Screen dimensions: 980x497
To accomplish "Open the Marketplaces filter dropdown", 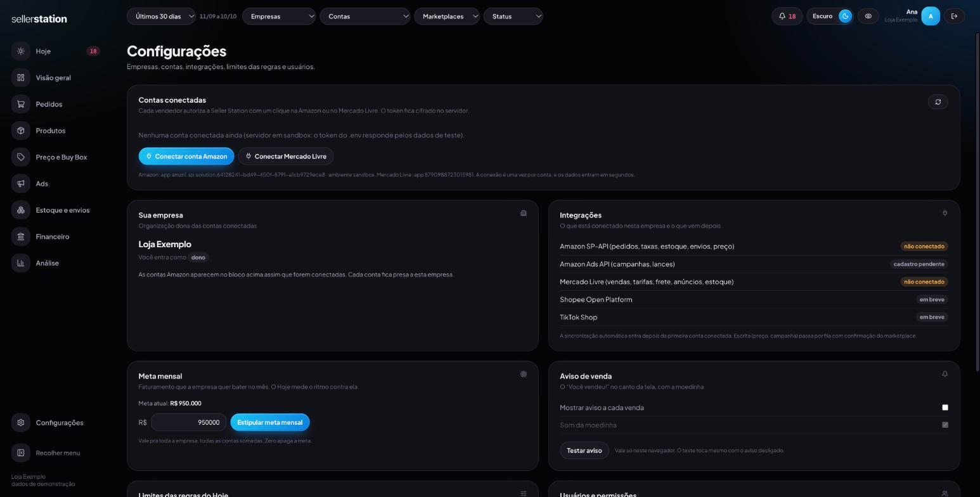I will (x=447, y=16).
